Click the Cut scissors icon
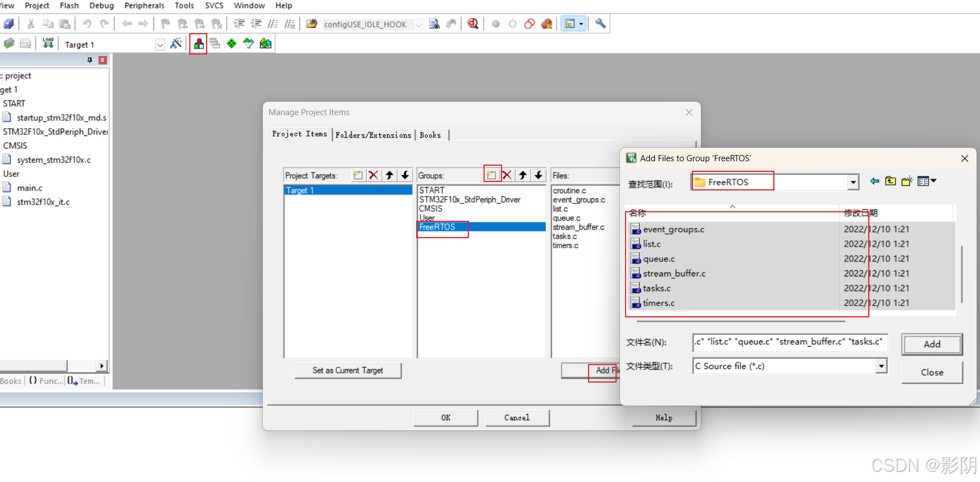 tap(31, 24)
